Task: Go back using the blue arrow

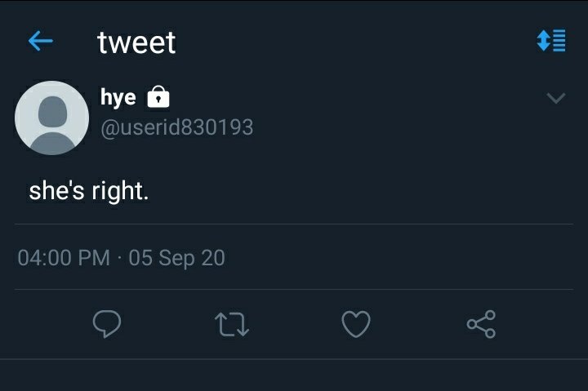Action: coord(41,41)
